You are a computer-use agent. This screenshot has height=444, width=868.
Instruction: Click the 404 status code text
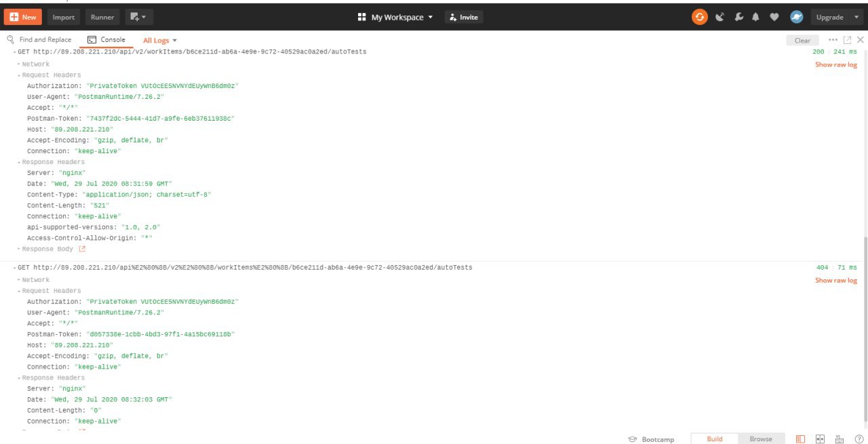point(823,268)
